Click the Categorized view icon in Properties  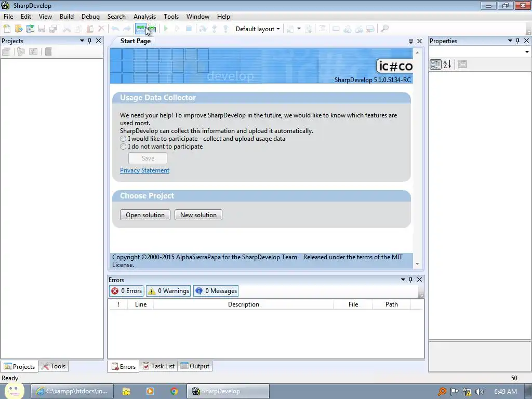pos(435,64)
